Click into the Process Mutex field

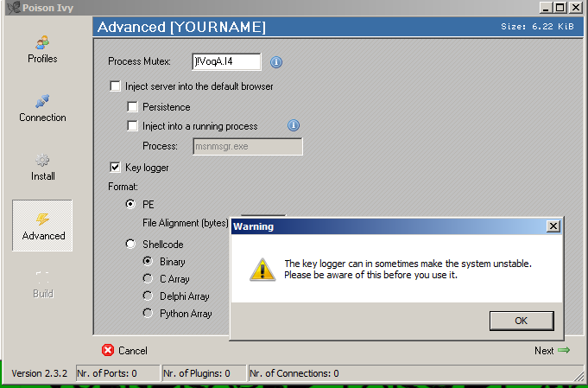click(226, 61)
